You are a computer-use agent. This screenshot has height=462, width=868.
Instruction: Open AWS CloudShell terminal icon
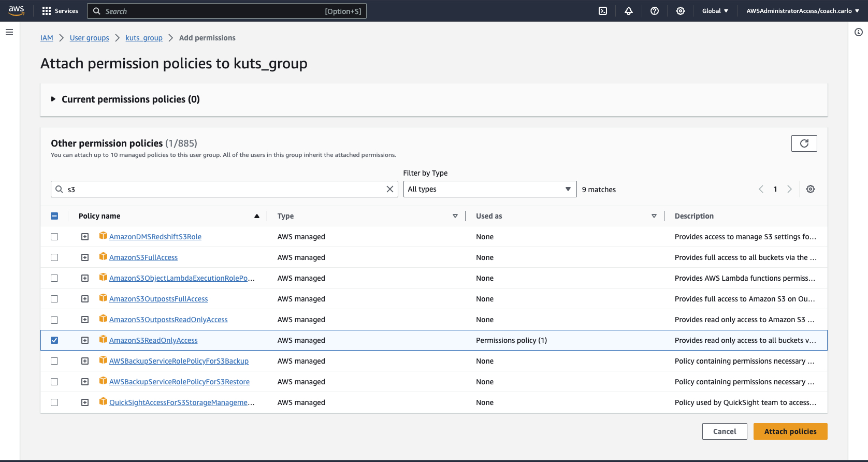pos(603,11)
